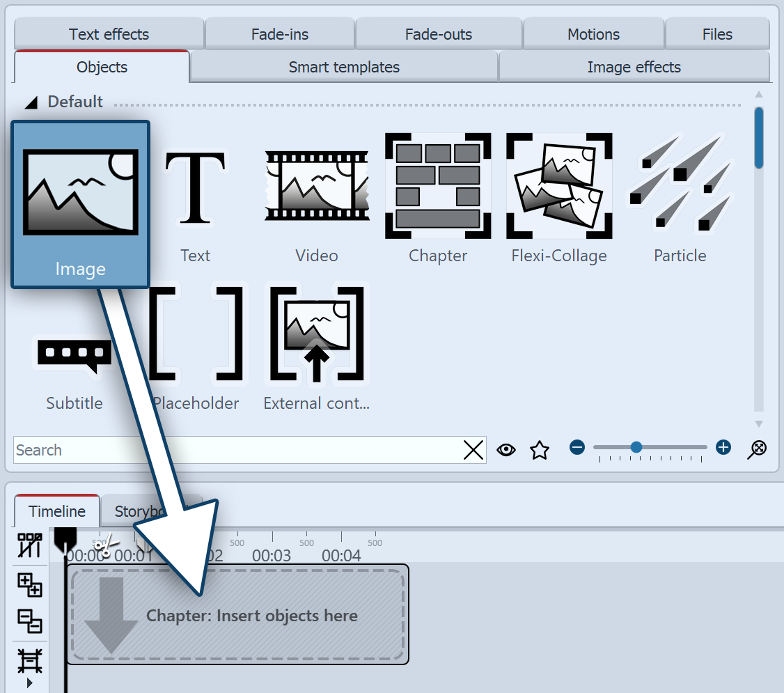Collapse the Default category header
The height and width of the screenshot is (693, 784).
31,102
